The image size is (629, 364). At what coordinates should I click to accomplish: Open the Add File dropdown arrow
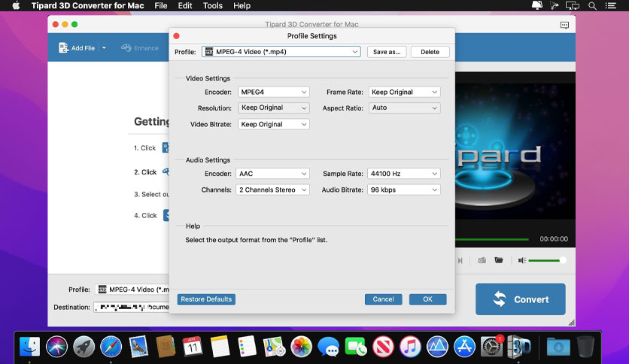pyautogui.click(x=104, y=47)
